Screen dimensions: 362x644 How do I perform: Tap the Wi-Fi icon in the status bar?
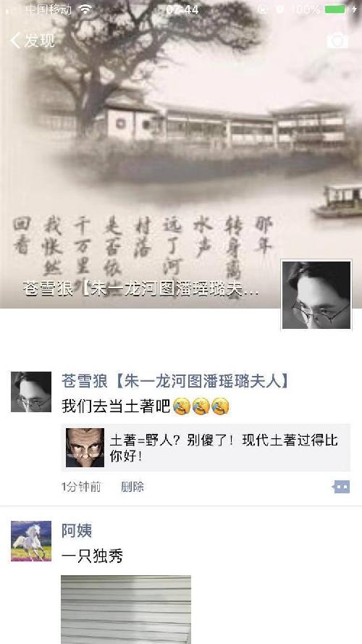pyautogui.click(x=85, y=9)
